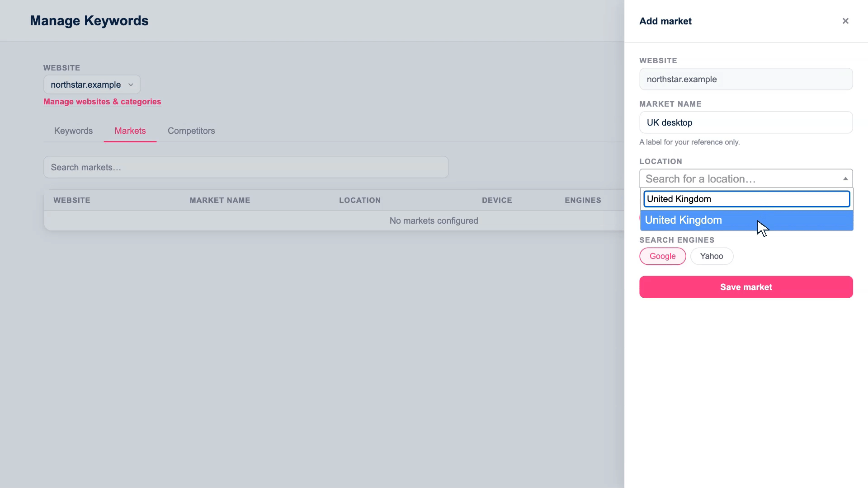This screenshot has width=868, height=488.
Task: Close the Add market panel
Action: [x=845, y=21]
